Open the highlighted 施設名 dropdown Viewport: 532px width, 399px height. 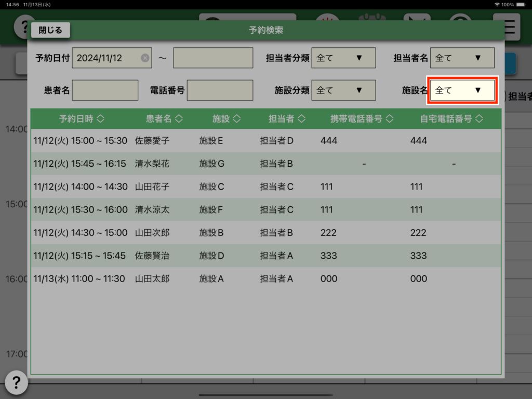pos(462,90)
